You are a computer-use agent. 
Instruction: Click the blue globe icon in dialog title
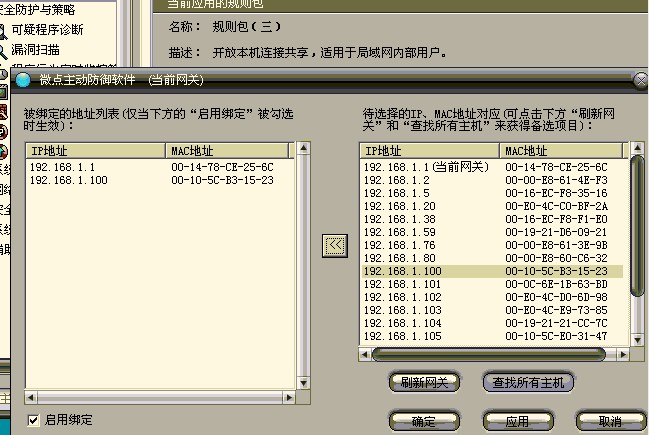click(23, 80)
